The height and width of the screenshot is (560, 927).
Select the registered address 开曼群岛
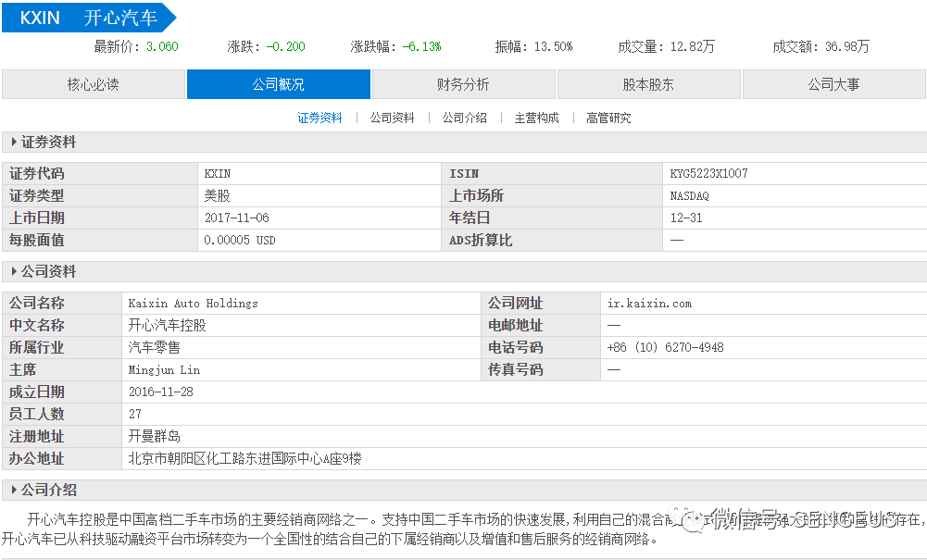click(x=155, y=437)
